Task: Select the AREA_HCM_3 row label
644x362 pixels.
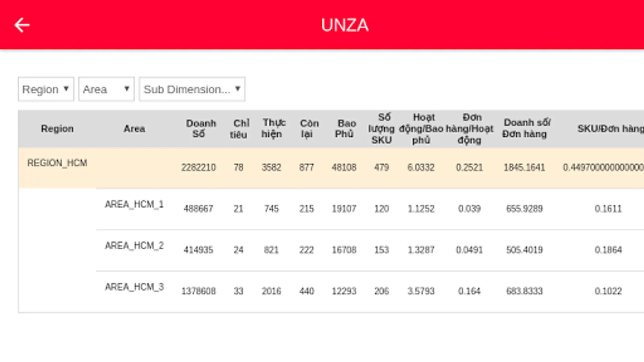Action: 134,287
